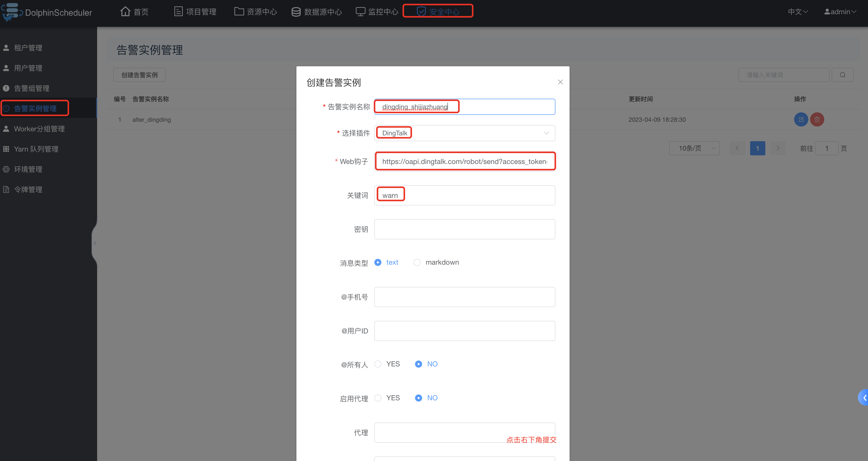Select markdown message type radio
The image size is (868, 461).
click(417, 262)
